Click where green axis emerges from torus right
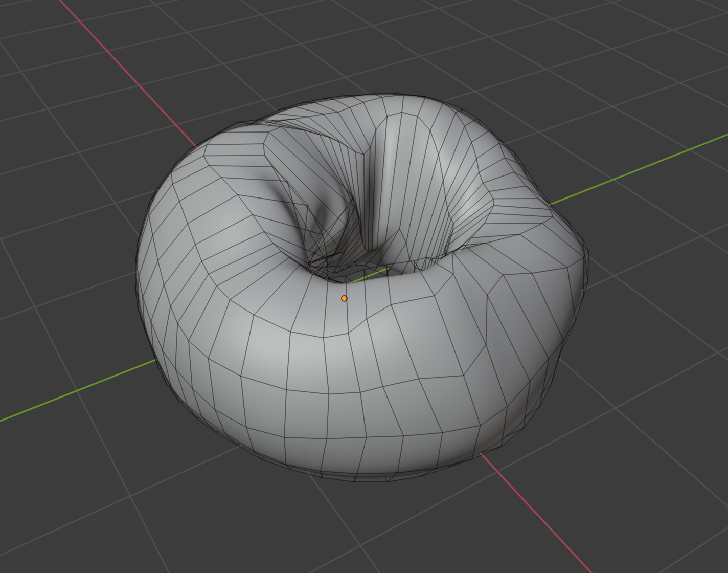This screenshot has width=728, height=573. pos(551,205)
